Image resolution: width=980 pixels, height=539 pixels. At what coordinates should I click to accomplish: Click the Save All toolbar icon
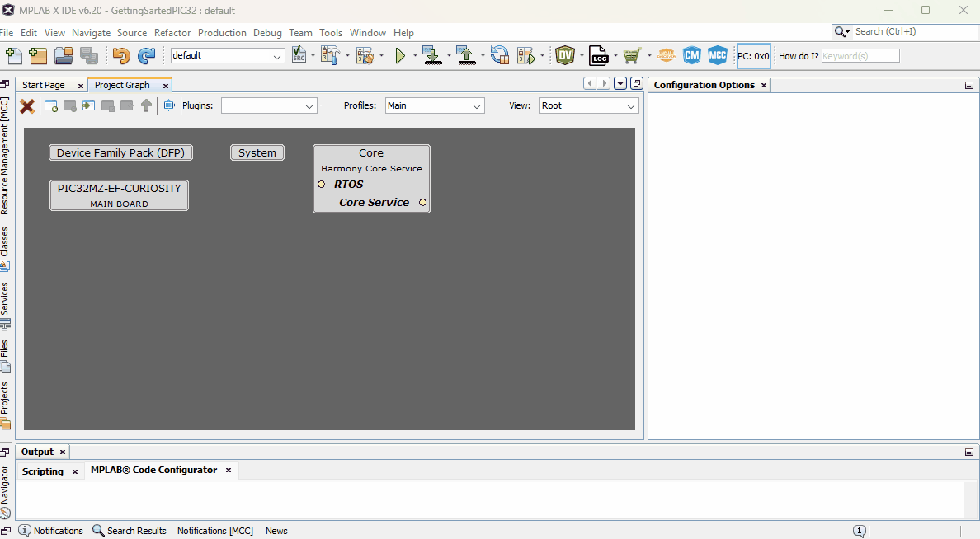89,55
